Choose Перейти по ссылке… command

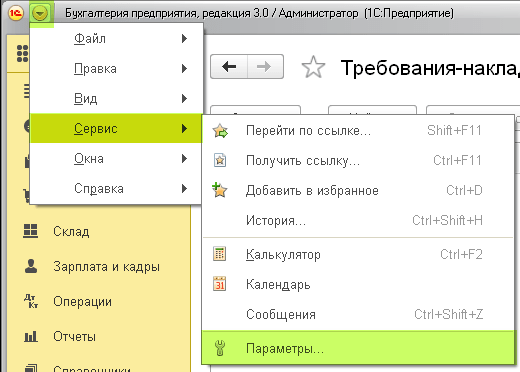[358, 131]
